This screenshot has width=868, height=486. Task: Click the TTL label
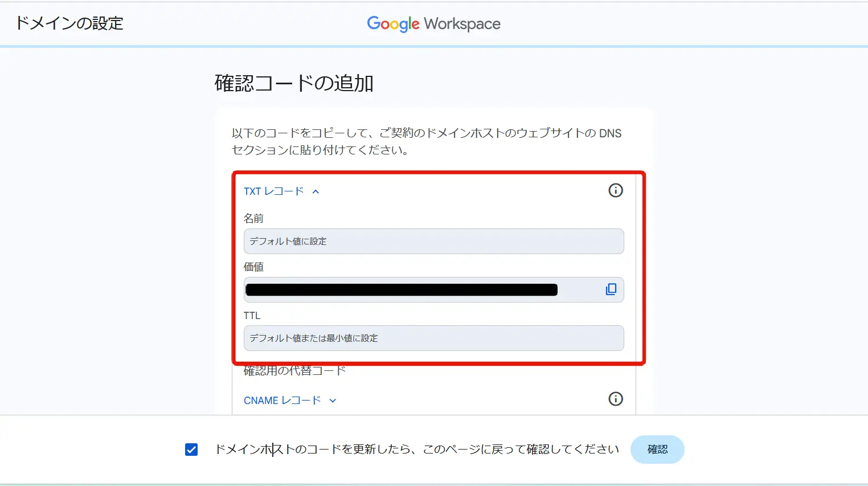pos(252,316)
